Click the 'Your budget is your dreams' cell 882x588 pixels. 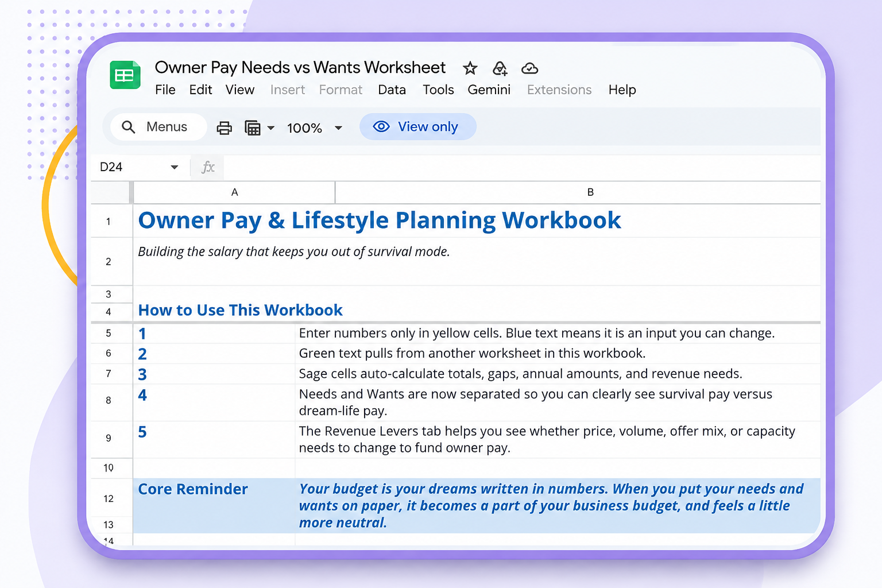tap(558, 505)
